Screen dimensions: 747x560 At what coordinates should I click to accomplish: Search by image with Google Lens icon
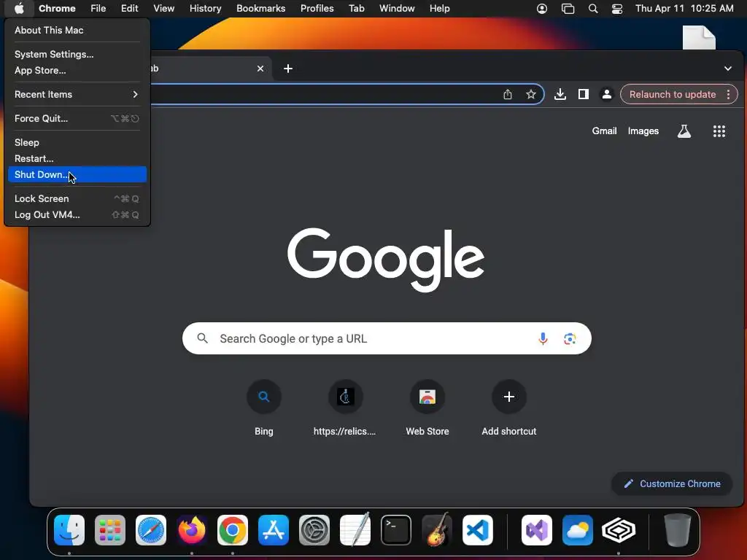pyautogui.click(x=570, y=338)
